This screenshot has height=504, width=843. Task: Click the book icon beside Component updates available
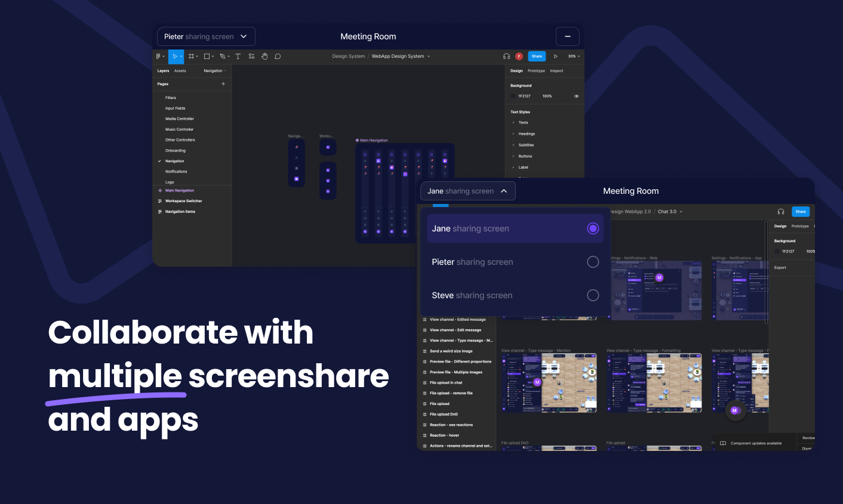723,443
